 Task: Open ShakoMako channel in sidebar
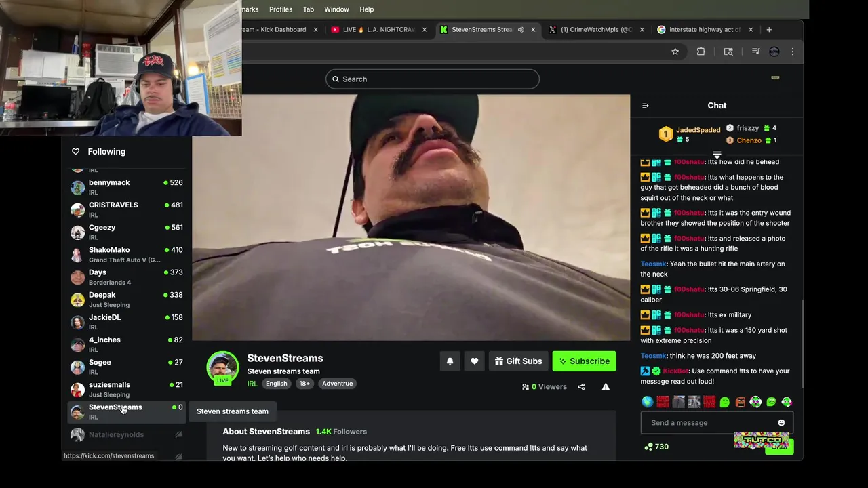click(127, 254)
